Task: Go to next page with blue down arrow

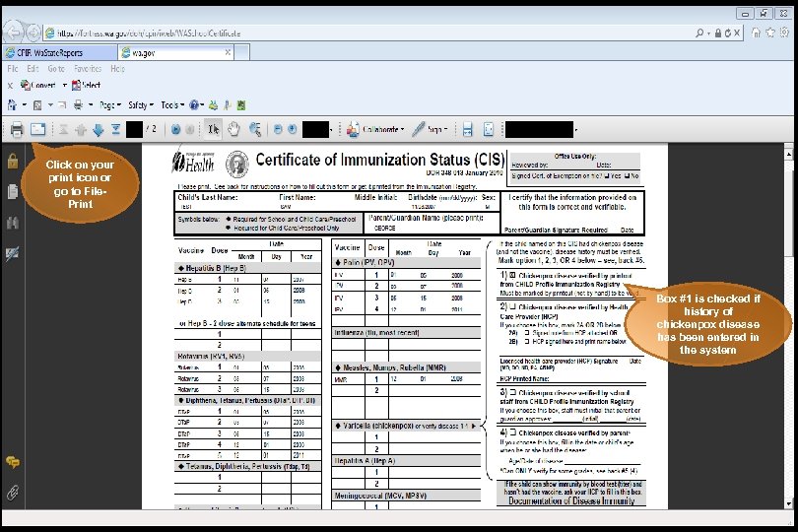Action: point(99,130)
